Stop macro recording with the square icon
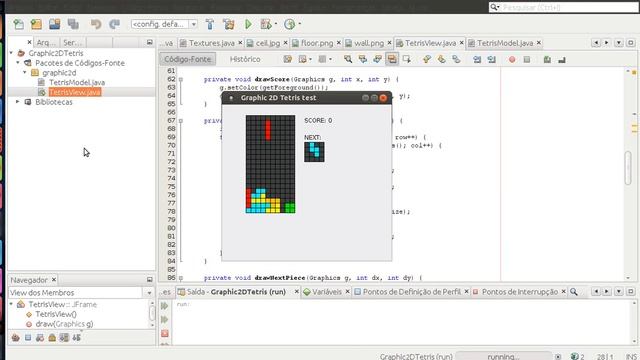640x360 pixels. pyautogui.click(x=527, y=60)
